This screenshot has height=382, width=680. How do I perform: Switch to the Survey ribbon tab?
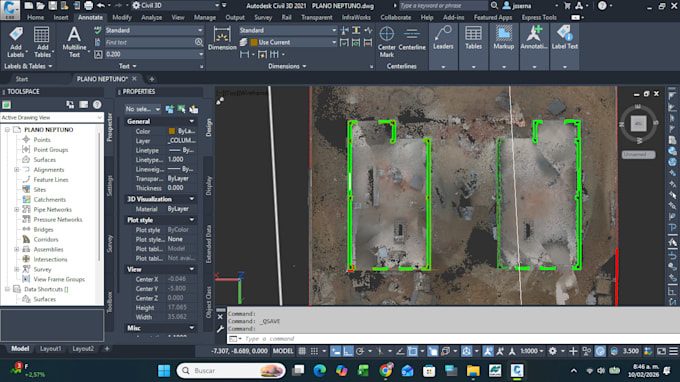(x=263, y=17)
